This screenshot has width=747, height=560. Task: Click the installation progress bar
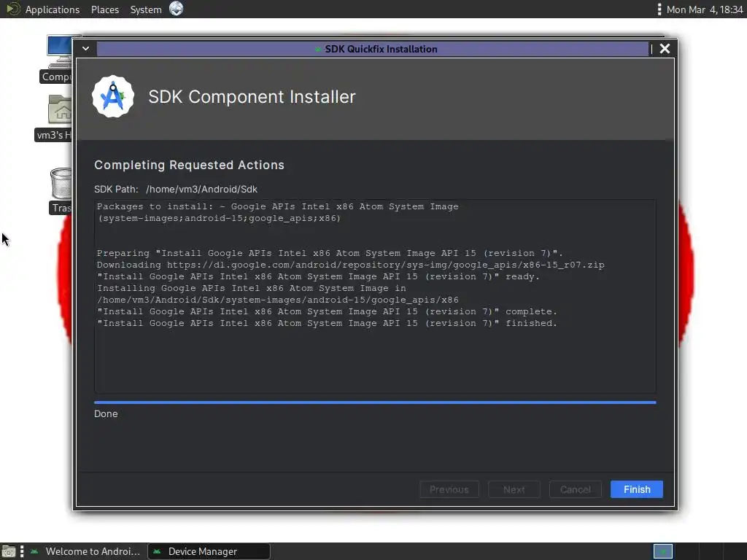375,402
